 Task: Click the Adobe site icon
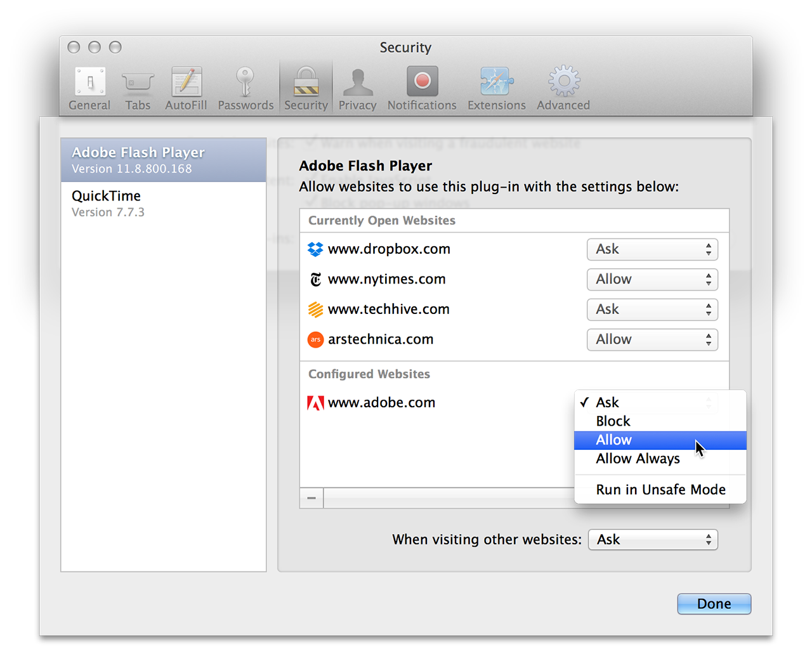point(315,403)
